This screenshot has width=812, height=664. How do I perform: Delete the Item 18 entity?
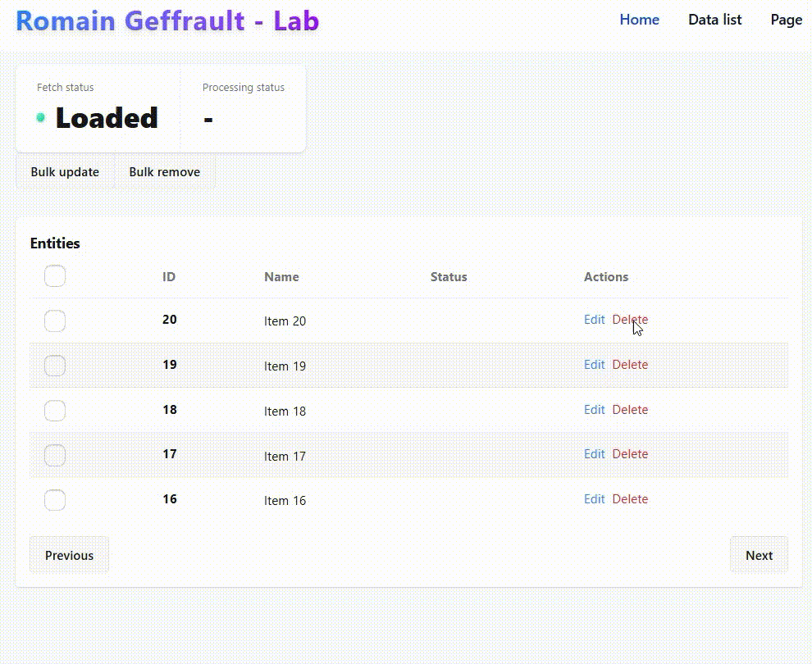(x=630, y=409)
